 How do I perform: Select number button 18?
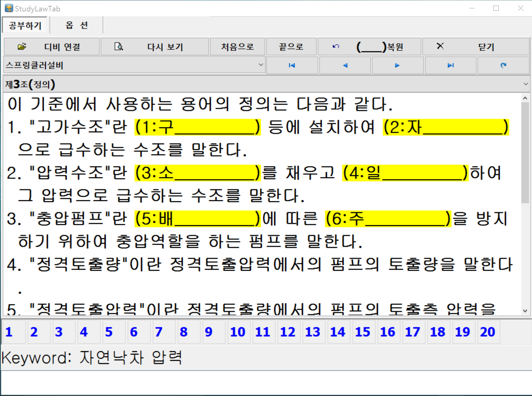(x=439, y=332)
